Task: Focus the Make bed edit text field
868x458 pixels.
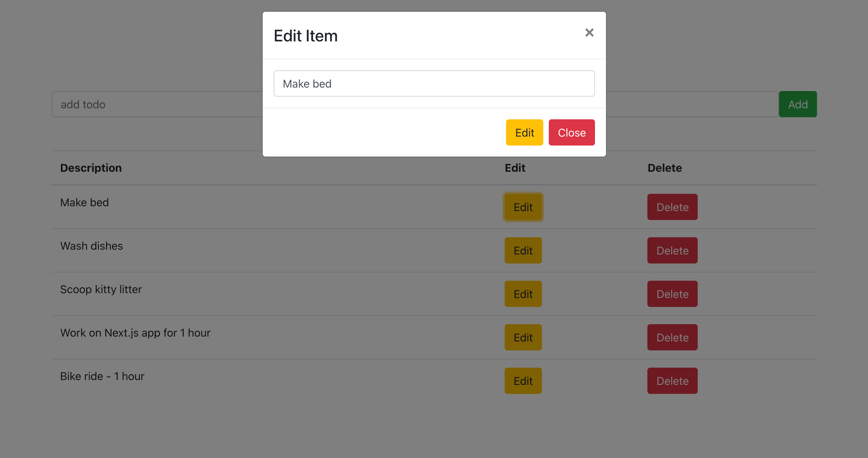Action: (434, 83)
